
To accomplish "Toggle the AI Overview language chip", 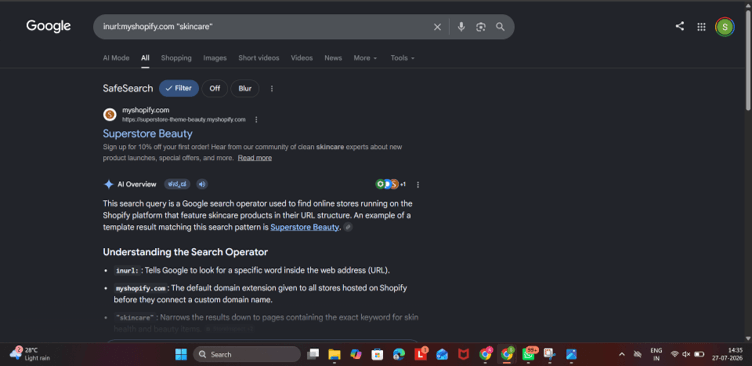I will pyautogui.click(x=177, y=184).
